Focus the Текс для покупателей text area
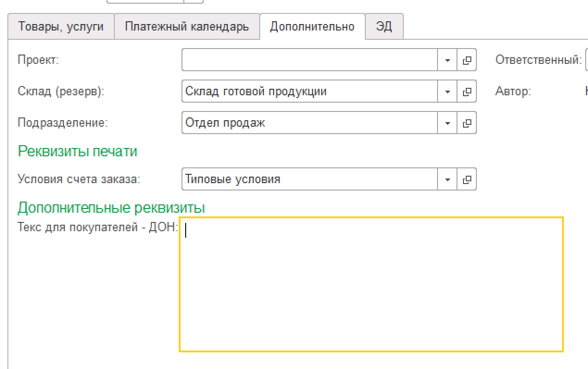Screen dimensions: 588x369 (x=371, y=284)
